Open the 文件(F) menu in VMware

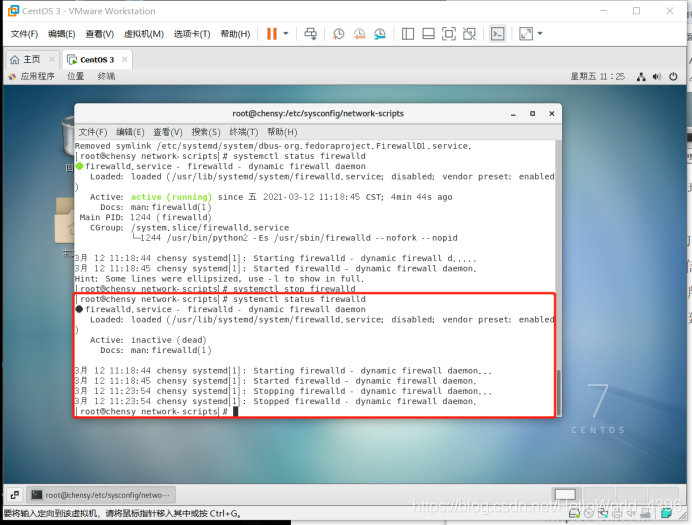pyautogui.click(x=24, y=34)
